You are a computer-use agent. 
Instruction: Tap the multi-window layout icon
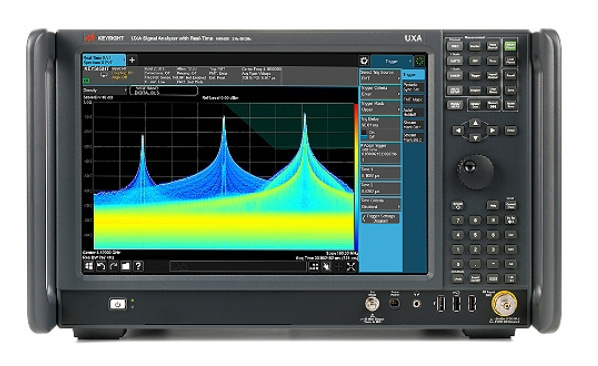(313, 267)
